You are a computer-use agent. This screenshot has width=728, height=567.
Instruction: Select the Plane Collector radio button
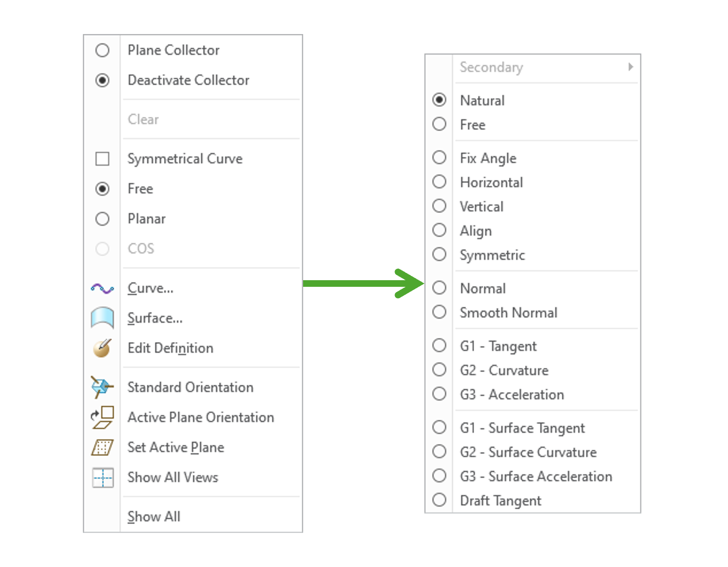[x=102, y=50]
